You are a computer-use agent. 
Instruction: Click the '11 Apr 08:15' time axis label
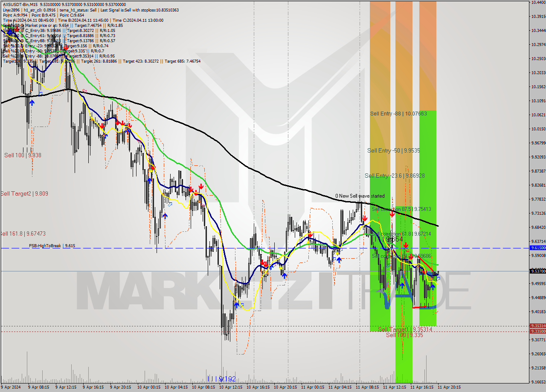tap(367, 387)
